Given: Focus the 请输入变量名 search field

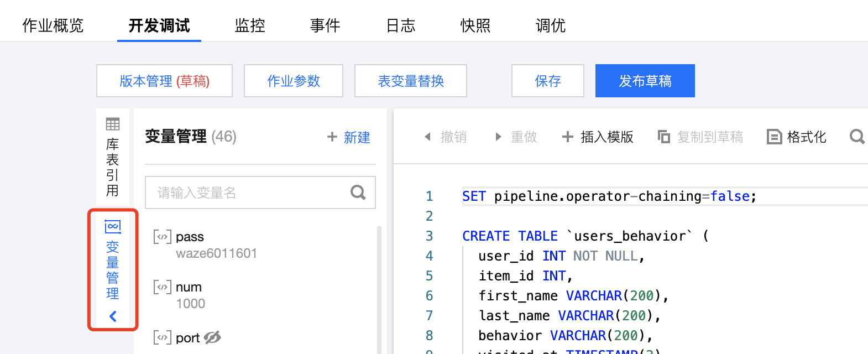Looking at the screenshot, I should tap(260, 192).
